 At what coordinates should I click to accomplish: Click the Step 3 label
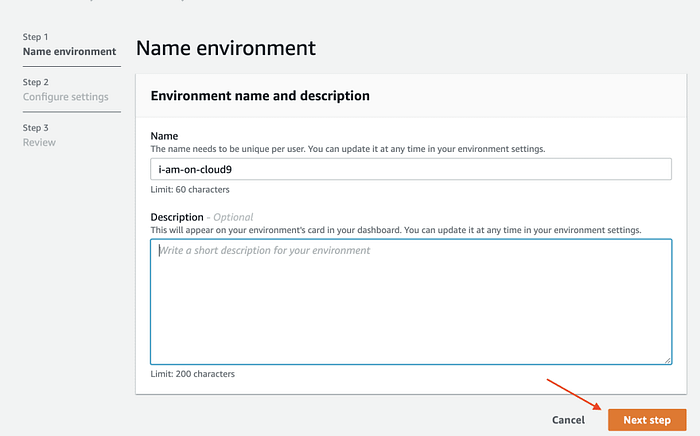(x=36, y=128)
